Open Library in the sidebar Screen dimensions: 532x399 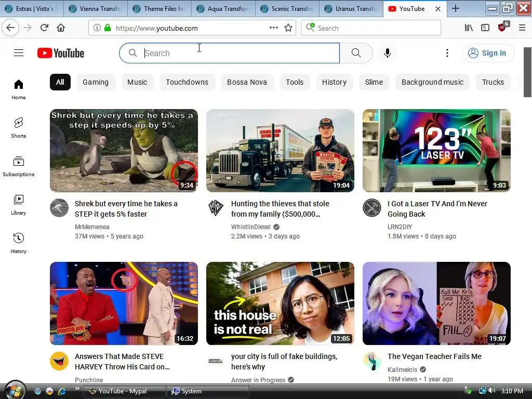coord(18,205)
